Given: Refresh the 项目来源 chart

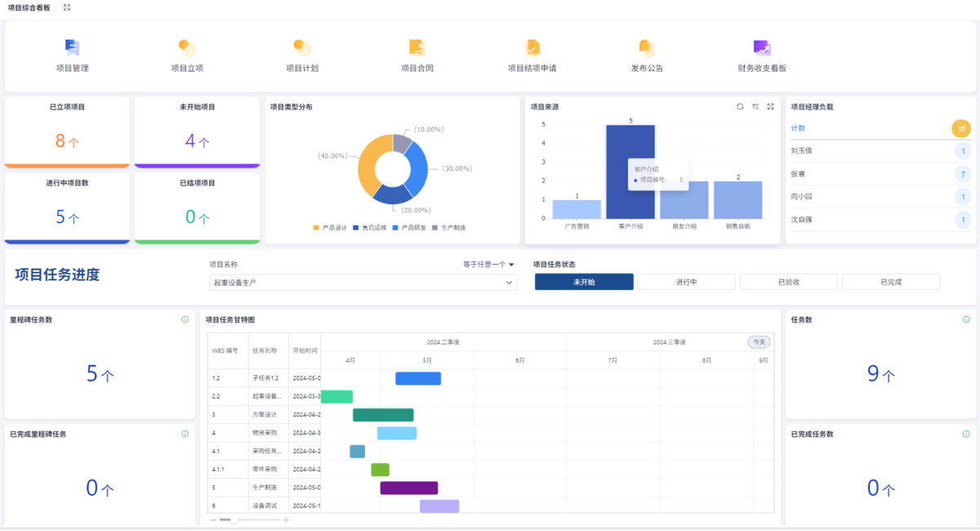Looking at the screenshot, I should click(x=740, y=106).
